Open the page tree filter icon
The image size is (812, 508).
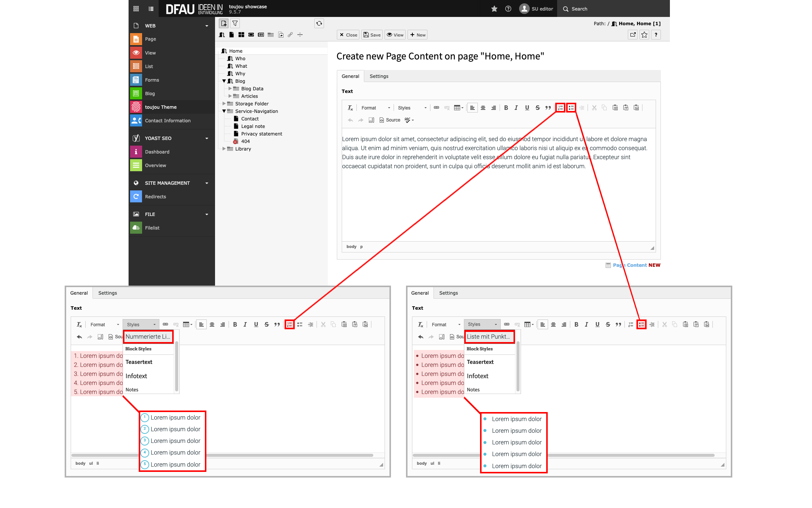pyautogui.click(x=235, y=23)
